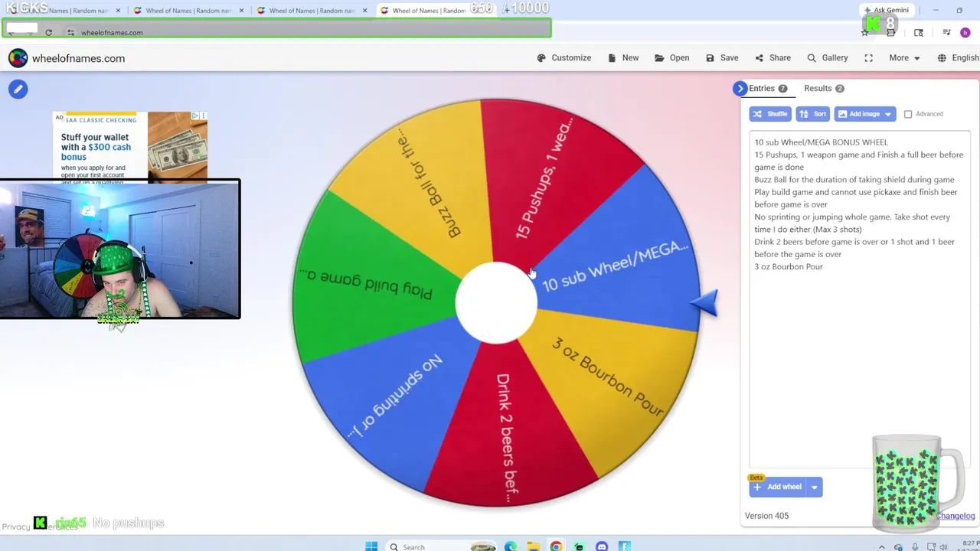This screenshot has height=551, width=980.
Task: Click the entry starting 'Play build game'
Action: point(855,198)
